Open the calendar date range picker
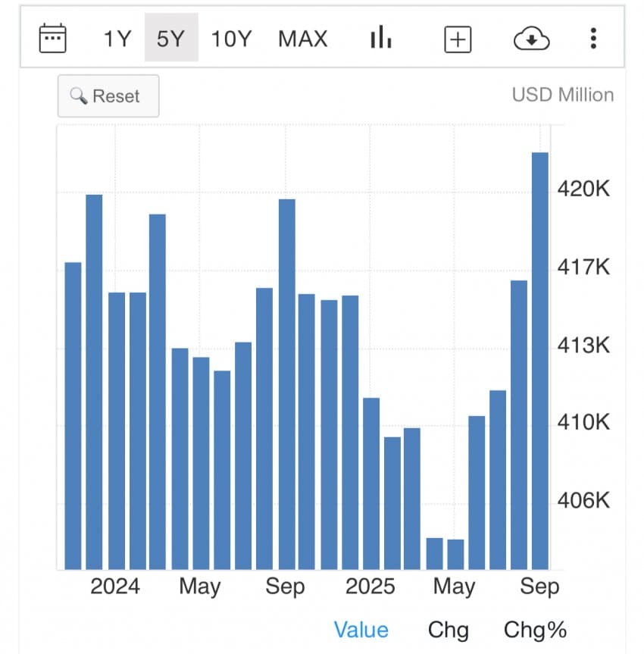This screenshot has width=644, height=654. click(53, 38)
